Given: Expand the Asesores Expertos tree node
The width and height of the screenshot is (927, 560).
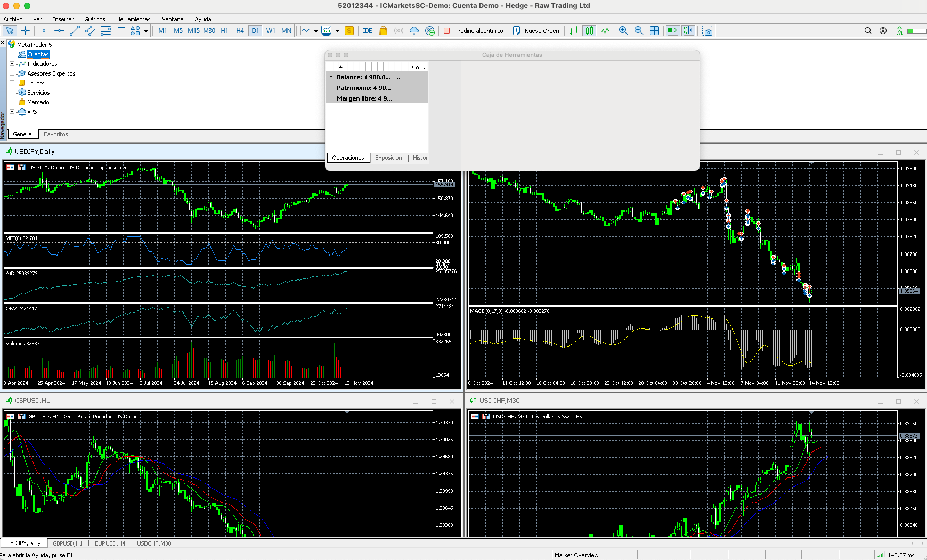Looking at the screenshot, I should 12,73.
